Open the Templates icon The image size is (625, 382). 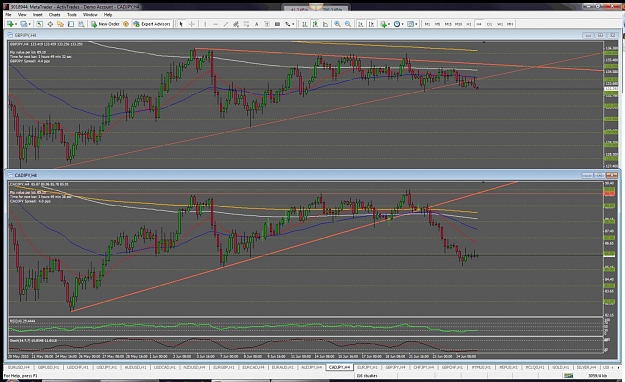pos(410,24)
